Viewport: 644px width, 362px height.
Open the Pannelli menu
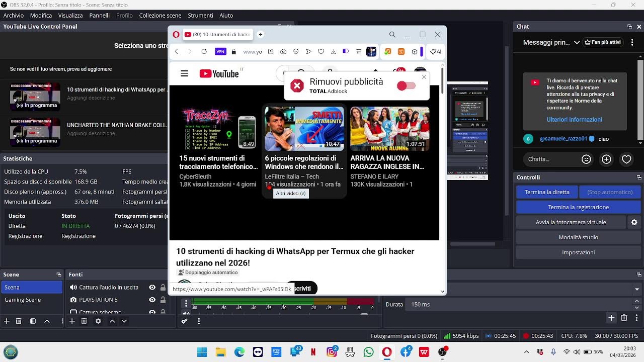[x=100, y=16]
